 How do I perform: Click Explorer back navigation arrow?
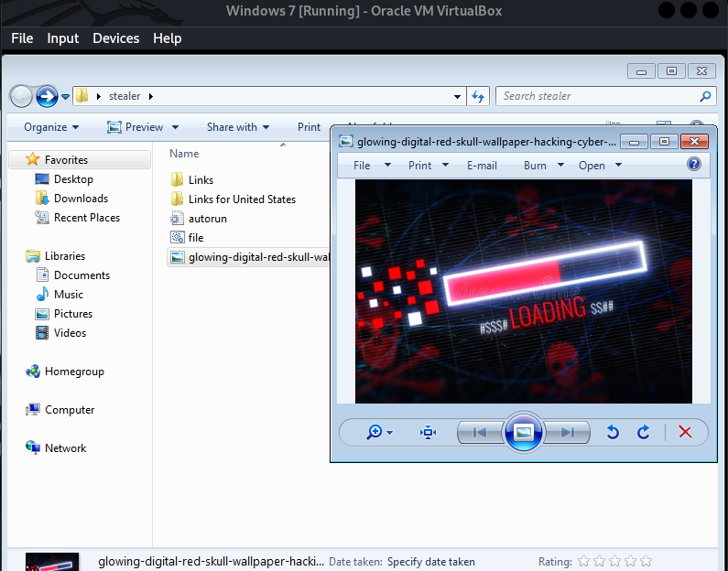pos(21,96)
